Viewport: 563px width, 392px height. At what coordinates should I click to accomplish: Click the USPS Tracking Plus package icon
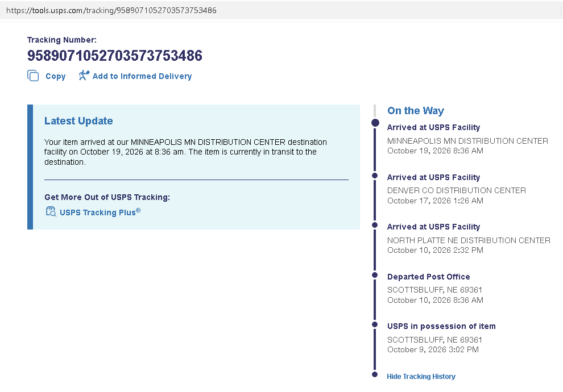click(x=51, y=211)
